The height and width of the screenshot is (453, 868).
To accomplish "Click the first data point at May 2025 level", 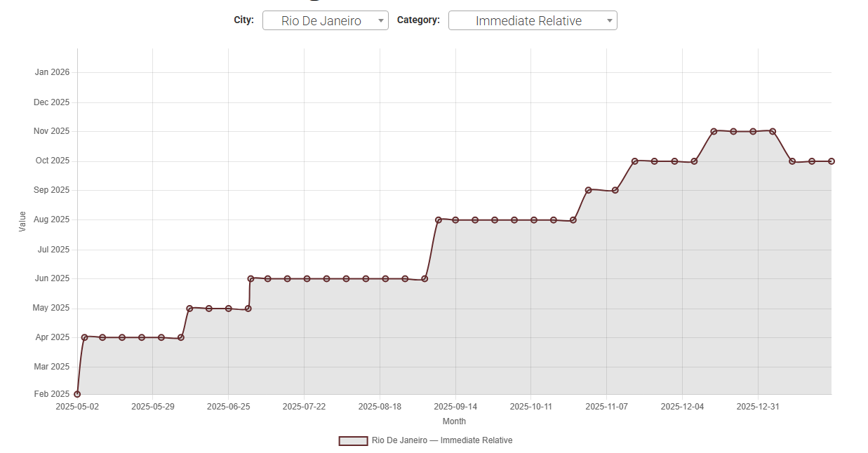I will coord(189,309).
